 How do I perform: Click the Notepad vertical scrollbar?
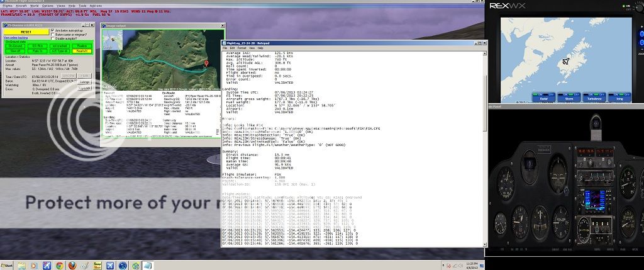pos(485,149)
